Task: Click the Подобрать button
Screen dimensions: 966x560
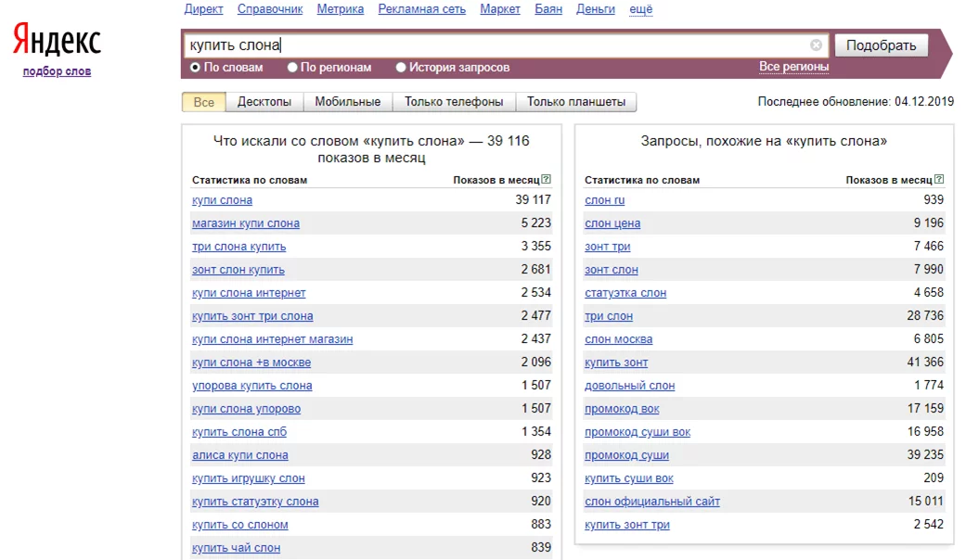Action: [x=881, y=45]
